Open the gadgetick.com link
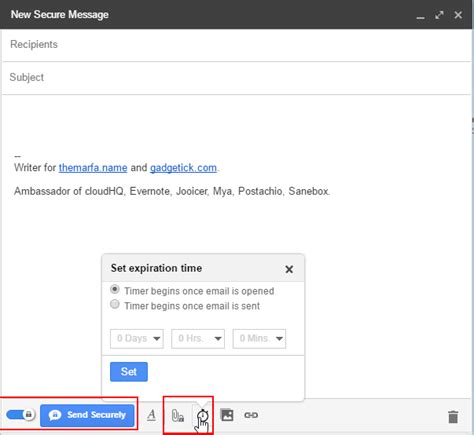Screen dimensions: 474x435 point(183,168)
